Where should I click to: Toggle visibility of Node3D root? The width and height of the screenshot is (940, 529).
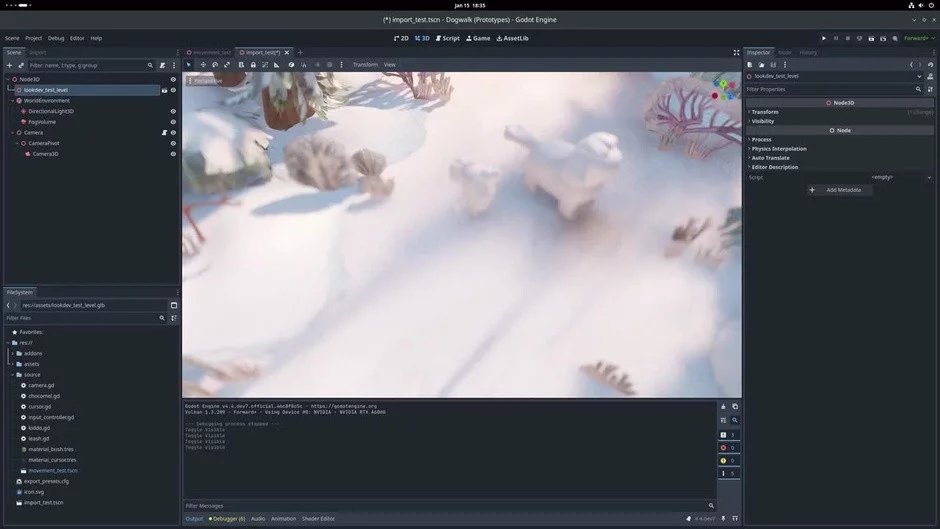tap(173, 79)
